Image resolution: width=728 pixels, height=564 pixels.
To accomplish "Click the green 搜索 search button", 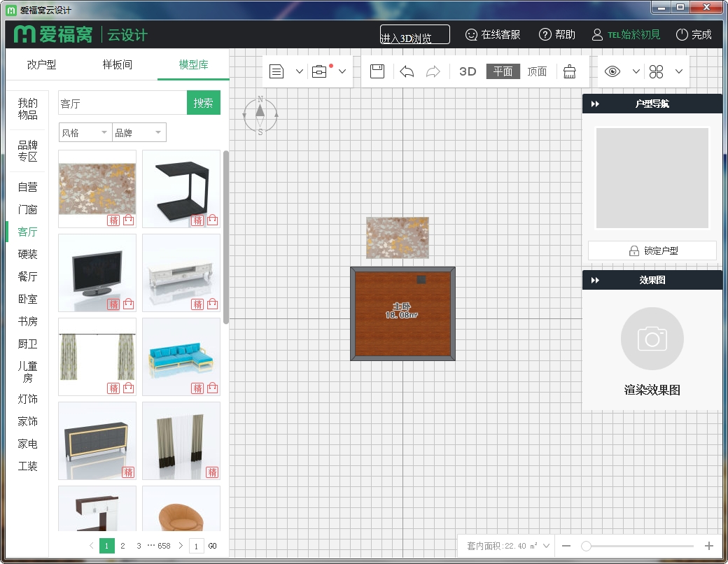I will click(204, 103).
